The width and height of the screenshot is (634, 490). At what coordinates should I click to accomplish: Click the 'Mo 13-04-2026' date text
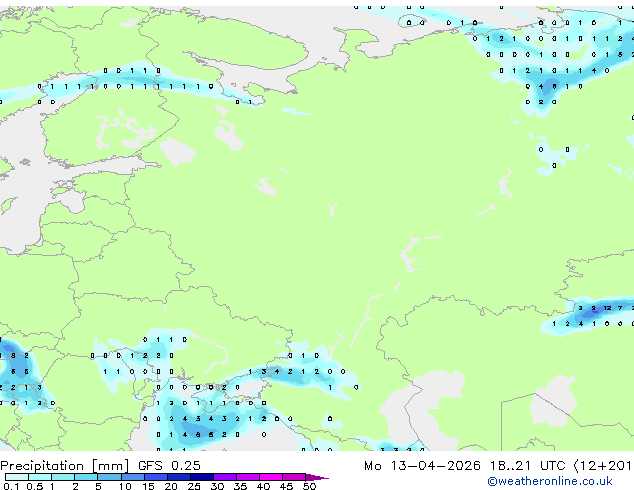423,466
